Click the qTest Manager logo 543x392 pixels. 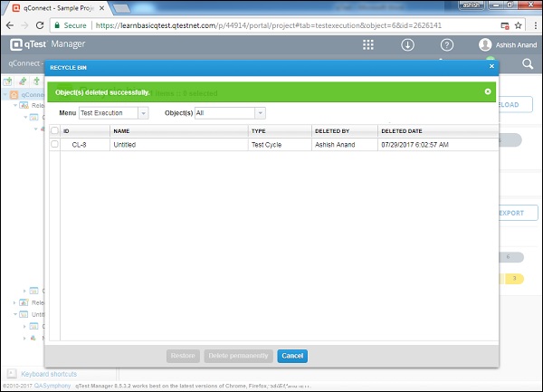click(x=45, y=44)
